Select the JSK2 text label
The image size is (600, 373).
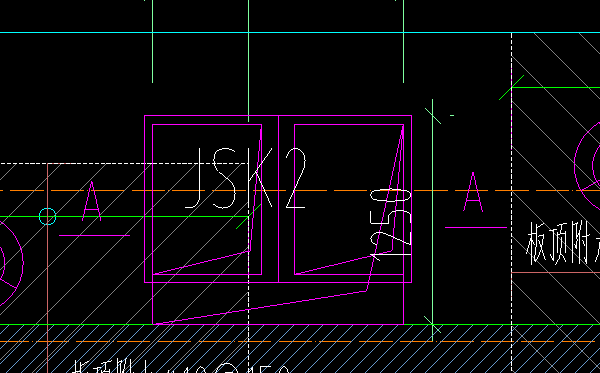pos(246,178)
